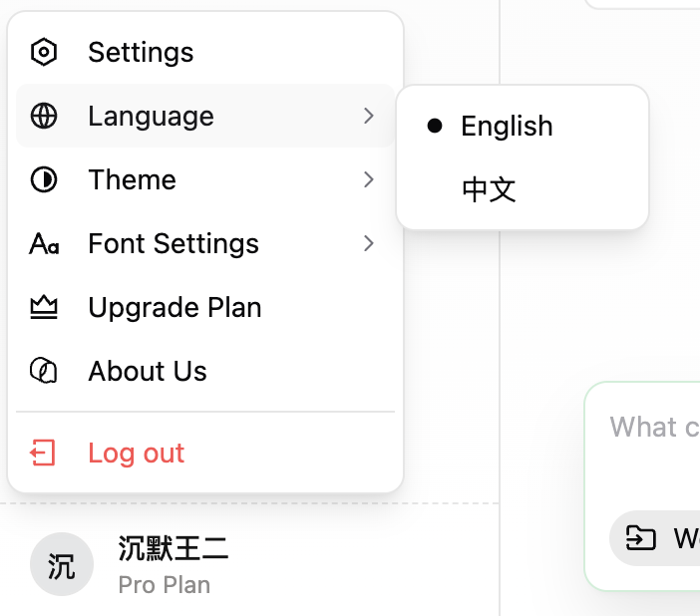Click the hexagon Settings icon
Screen dimensions: 700x616
pyautogui.click(x=44, y=52)
